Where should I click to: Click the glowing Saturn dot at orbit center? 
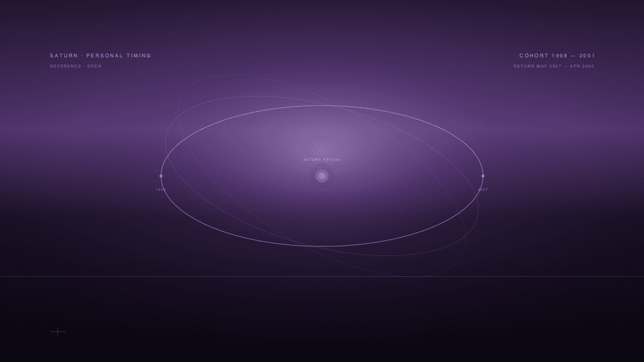[322, 176]
